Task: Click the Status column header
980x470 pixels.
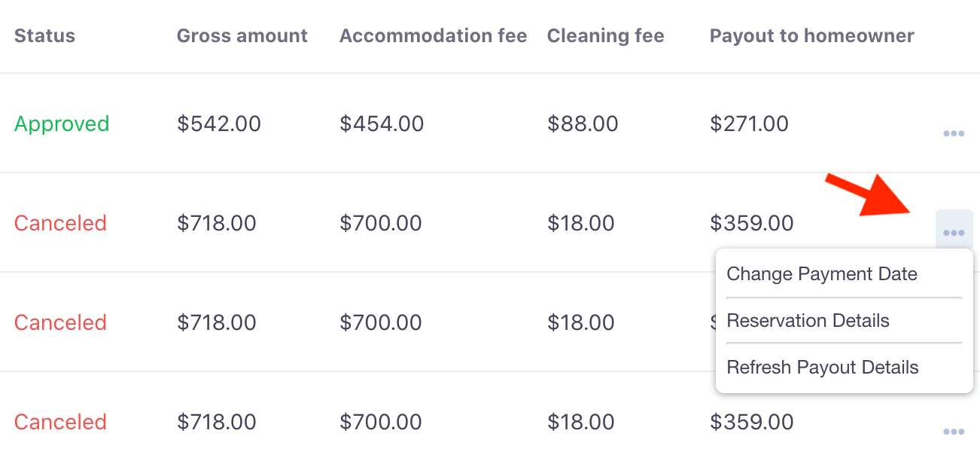Action: click(44, 35)
